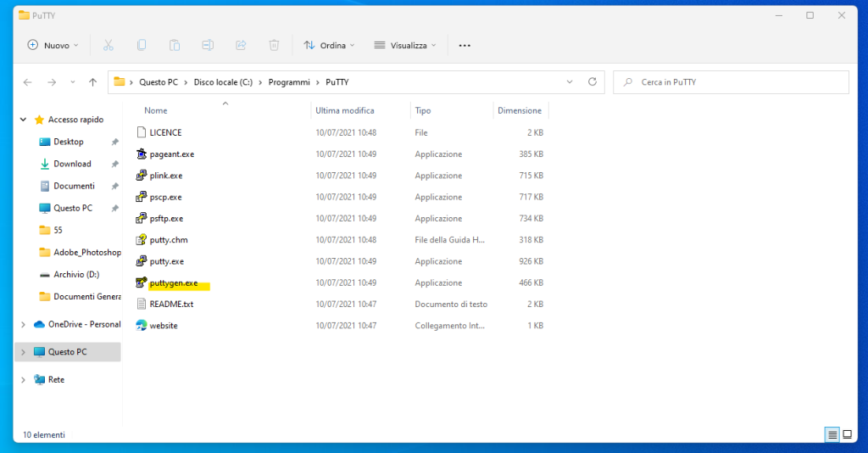Screen dimensions: 868x453
Task: Click the Copy icon in toolbar
Action: click(x=142, y=45)
